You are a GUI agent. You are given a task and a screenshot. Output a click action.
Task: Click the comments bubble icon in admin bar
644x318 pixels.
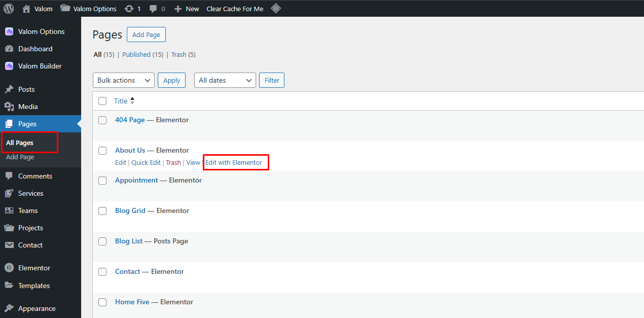(x=154, y=9)
